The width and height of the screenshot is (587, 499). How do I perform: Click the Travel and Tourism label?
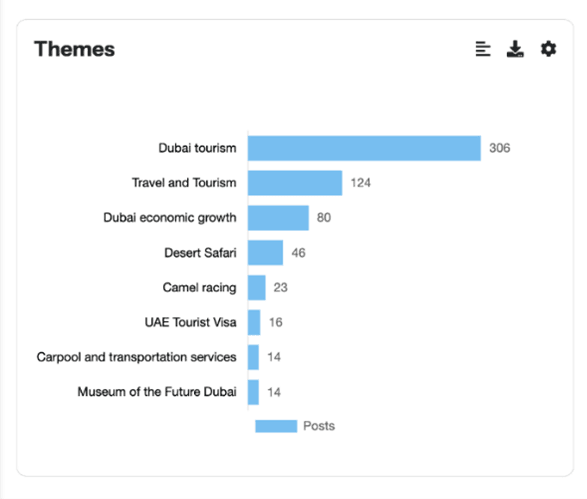tap(184, 183)
